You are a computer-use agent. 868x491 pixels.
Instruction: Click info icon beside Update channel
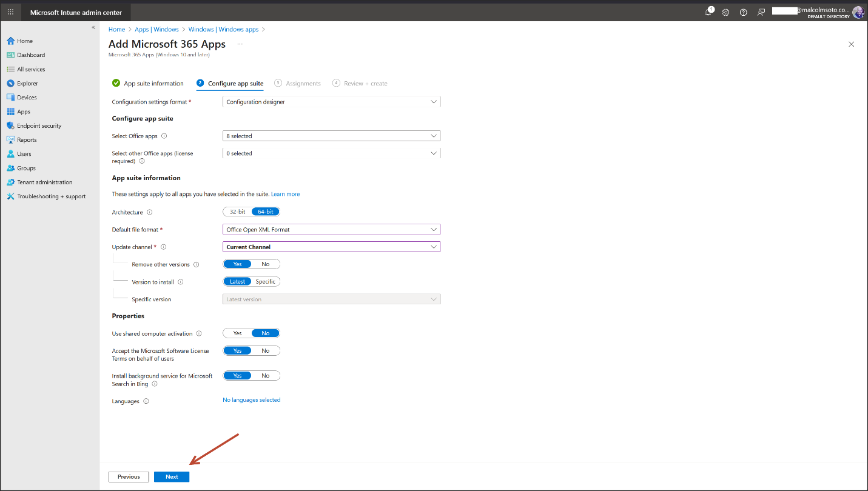click(164, 247)
